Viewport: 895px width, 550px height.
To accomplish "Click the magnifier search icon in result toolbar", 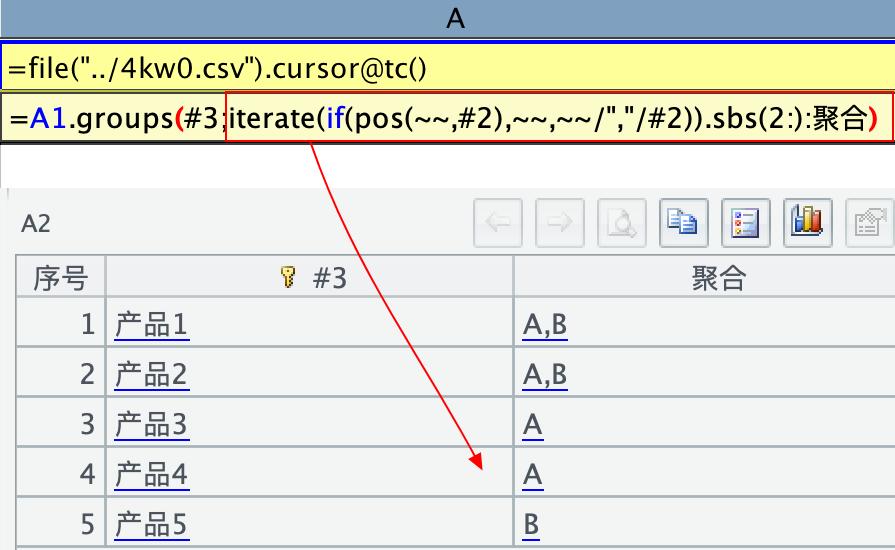I will pos(622,223).
